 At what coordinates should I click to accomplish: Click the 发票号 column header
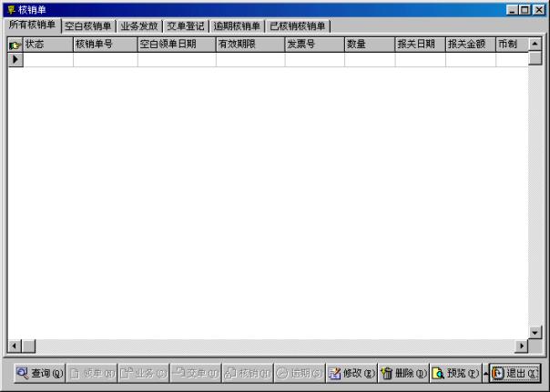[315, 45]
